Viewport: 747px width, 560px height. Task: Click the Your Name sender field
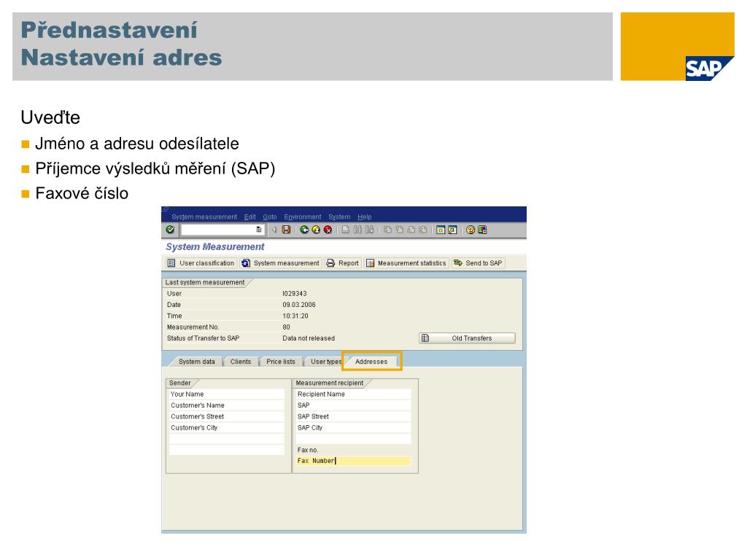coord(226,394)
